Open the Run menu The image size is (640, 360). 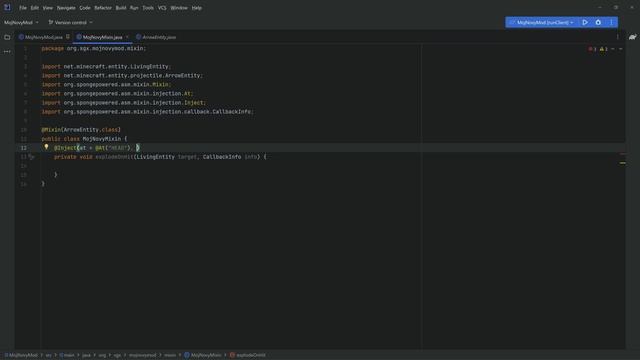134,8
